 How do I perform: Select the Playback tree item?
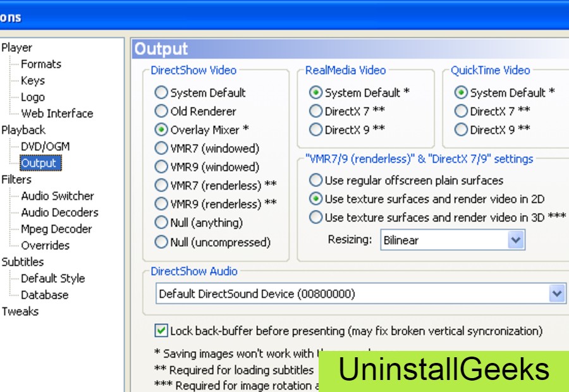[23, 130]
